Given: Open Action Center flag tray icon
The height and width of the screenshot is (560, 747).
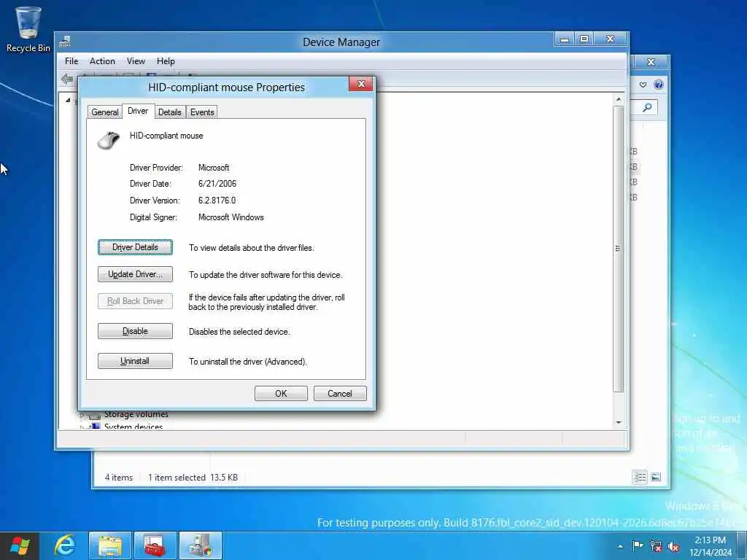Looking at the screenshot, I should point(638,546).
